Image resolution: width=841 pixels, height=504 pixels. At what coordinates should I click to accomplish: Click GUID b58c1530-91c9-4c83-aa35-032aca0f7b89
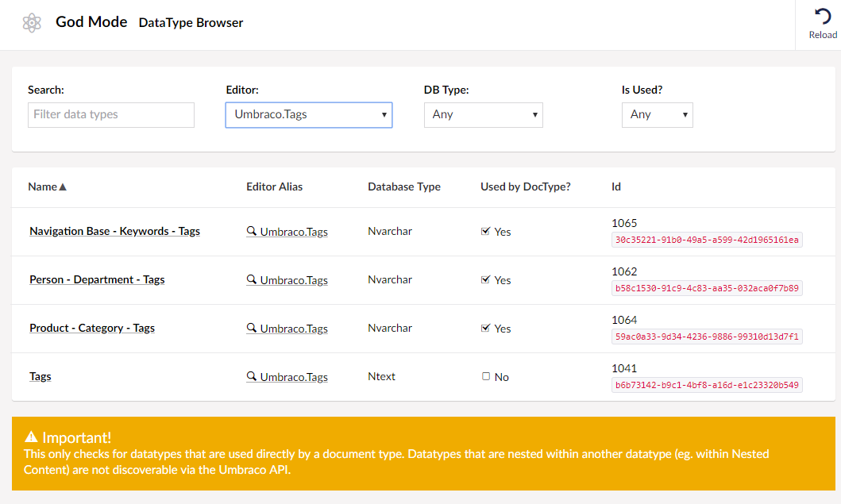[x=707, y=288]
